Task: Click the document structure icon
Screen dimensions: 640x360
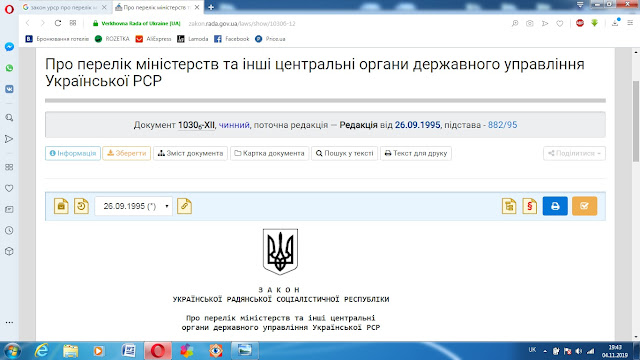Action: [509, 206]
